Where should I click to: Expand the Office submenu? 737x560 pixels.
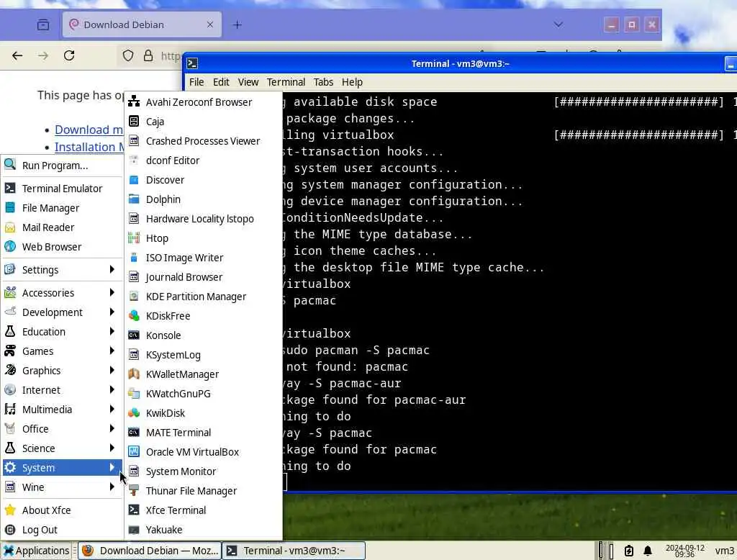62,429
